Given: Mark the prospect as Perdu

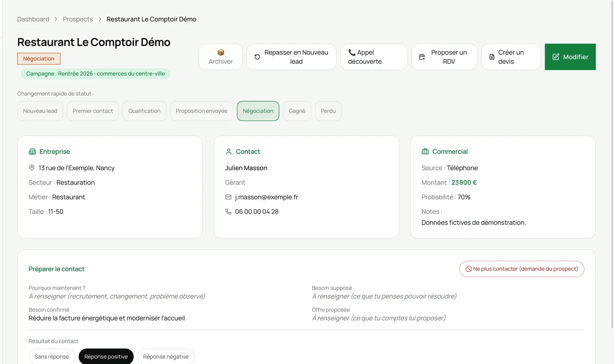Looking at the screenshot, I should 328,111.
